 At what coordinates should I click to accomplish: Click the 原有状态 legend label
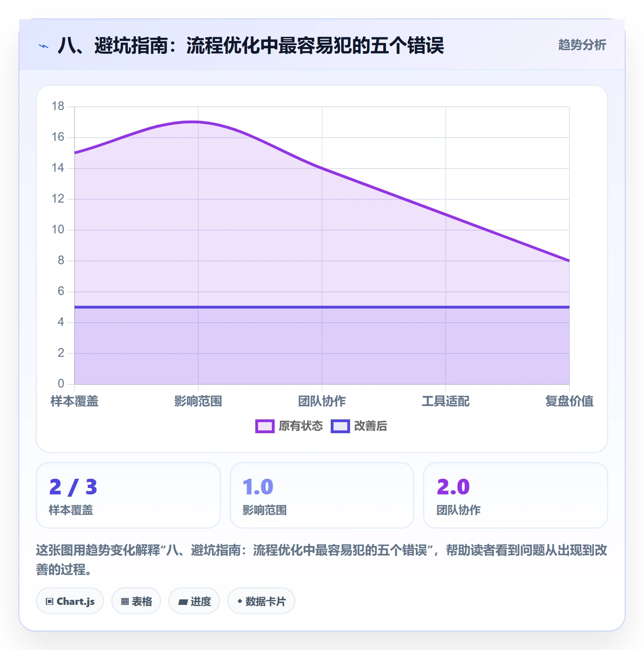point(301,426)
